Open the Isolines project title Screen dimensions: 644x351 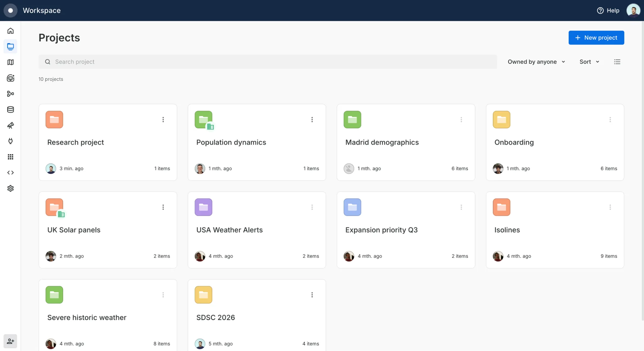[507, 230]
